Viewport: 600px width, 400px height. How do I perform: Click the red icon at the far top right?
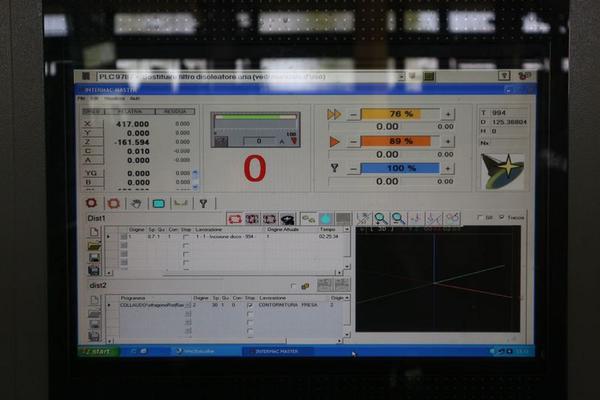[524, 76]
